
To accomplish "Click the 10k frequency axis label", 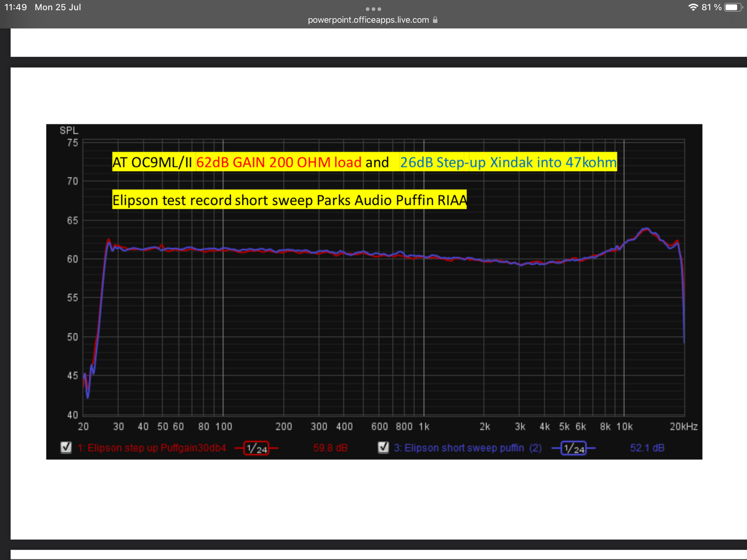I will [624, 426].
